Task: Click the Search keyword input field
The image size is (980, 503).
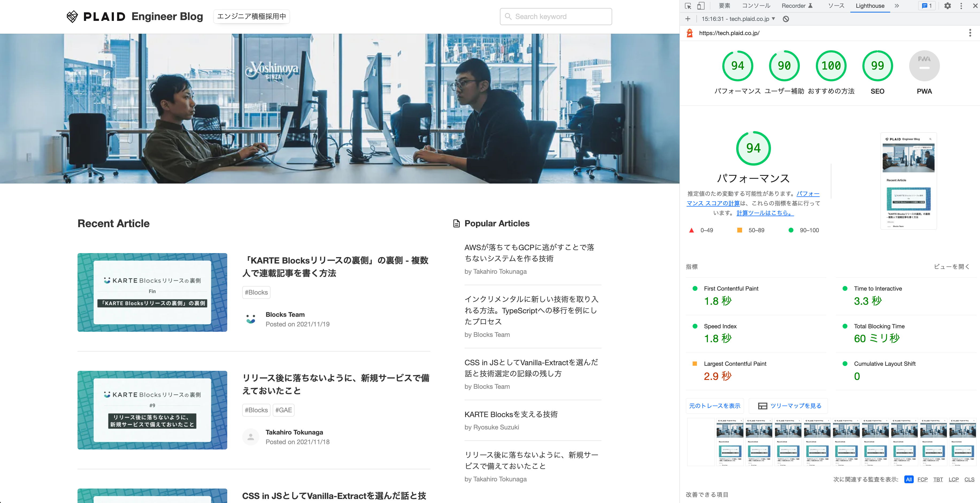Action: pos(556,16)
